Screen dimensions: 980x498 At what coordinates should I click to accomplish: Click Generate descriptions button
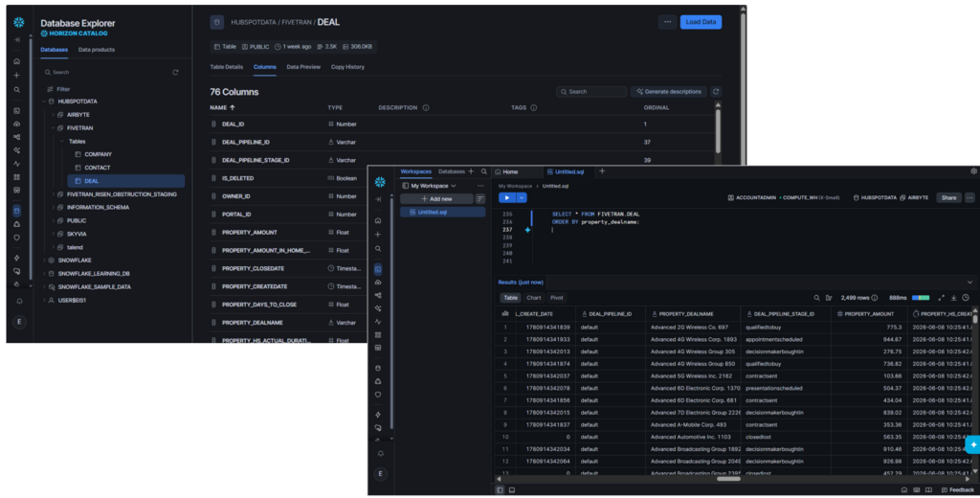[669, 91]
